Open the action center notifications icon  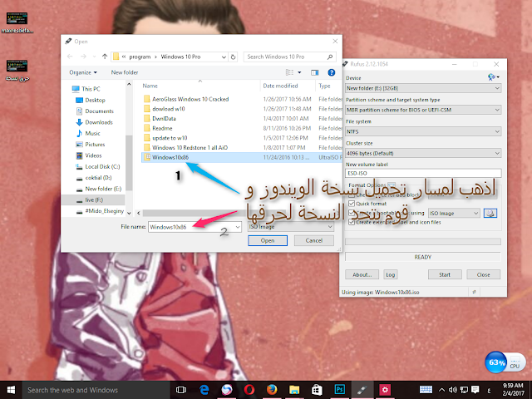tap(475, 390)
